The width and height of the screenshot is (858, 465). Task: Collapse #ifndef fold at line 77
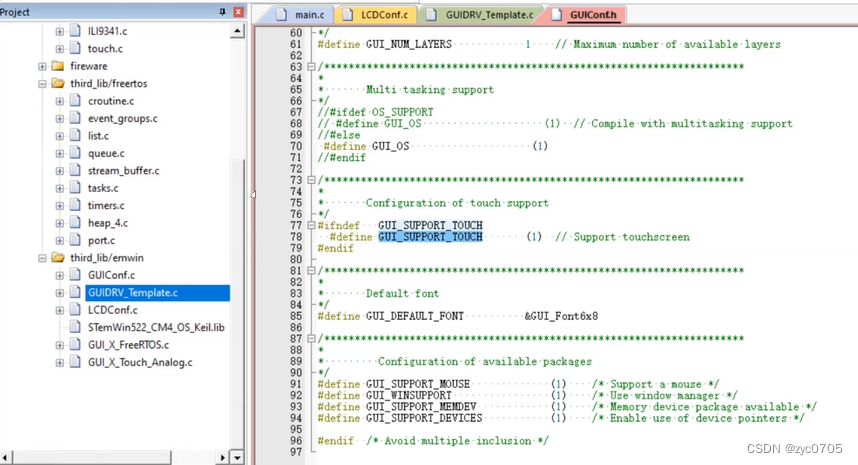[x=311, y=225]
